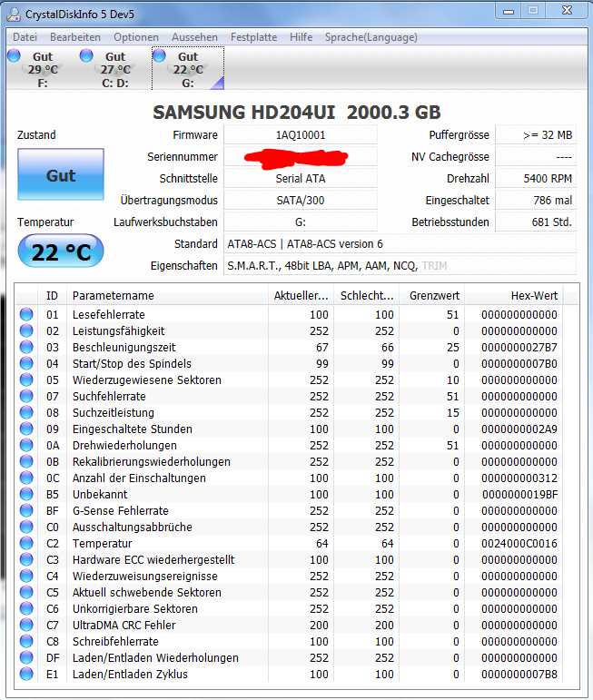593x700 pixels.
Task: Click status orb of Wiederzugewiesene Sektoren row
Action: tap(26, 380)
